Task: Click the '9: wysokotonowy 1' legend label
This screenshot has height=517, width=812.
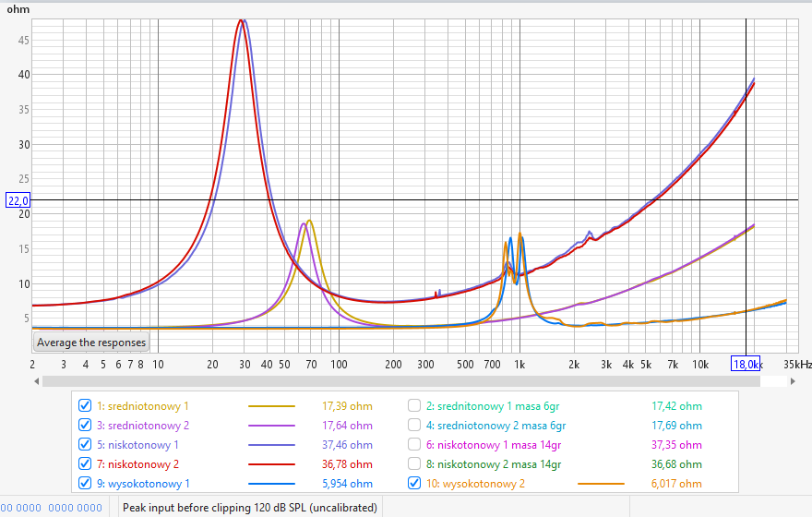Action: [143, 484]
